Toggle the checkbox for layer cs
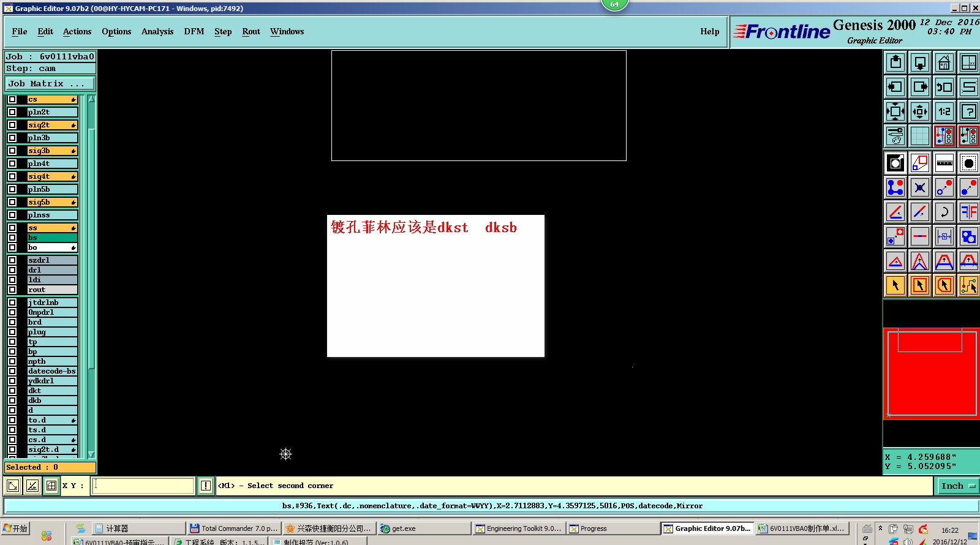The width and height of the screenshot is (980, 545). [12, 99]
